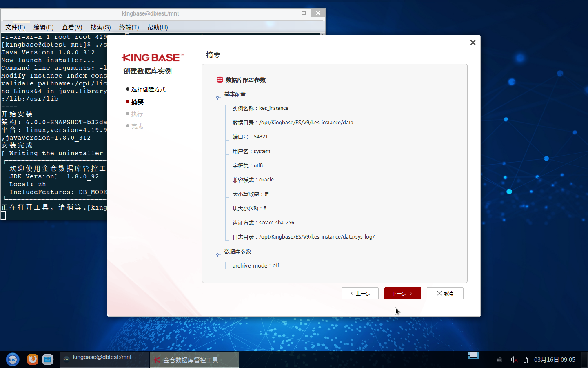Select the 执行 step in sidebar
The width and height of the screenshot is (588, 368).
coord(137,114)
